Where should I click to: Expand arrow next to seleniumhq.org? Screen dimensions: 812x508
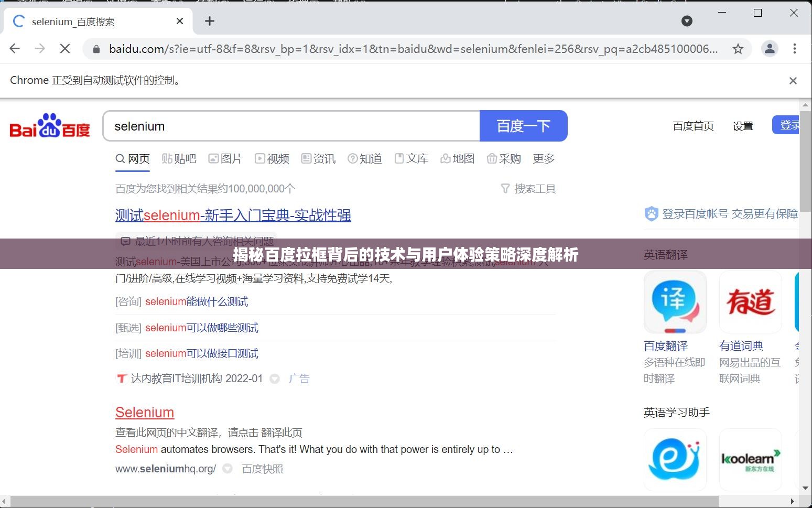pyautogui.click(x=228, y=469)
